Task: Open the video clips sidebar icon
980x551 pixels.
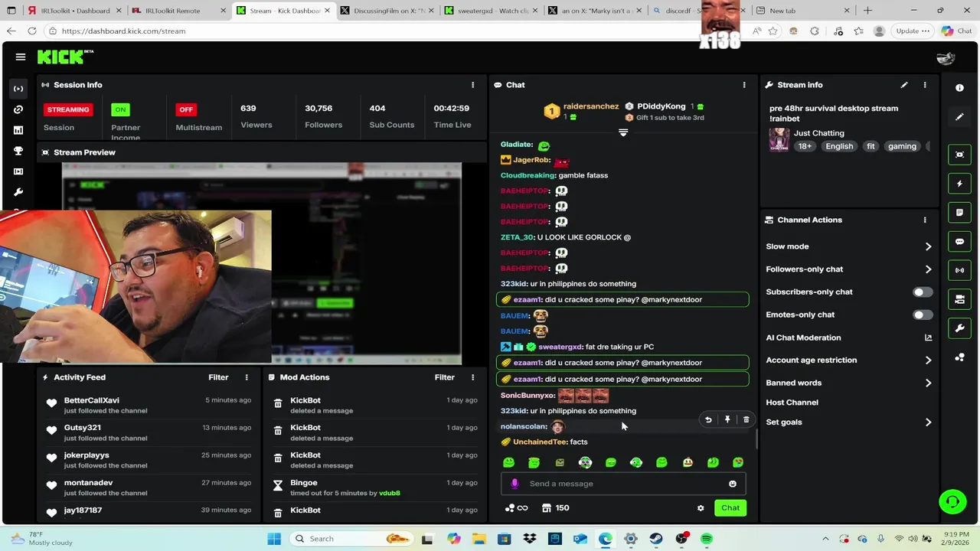Action: click(18, 171)
